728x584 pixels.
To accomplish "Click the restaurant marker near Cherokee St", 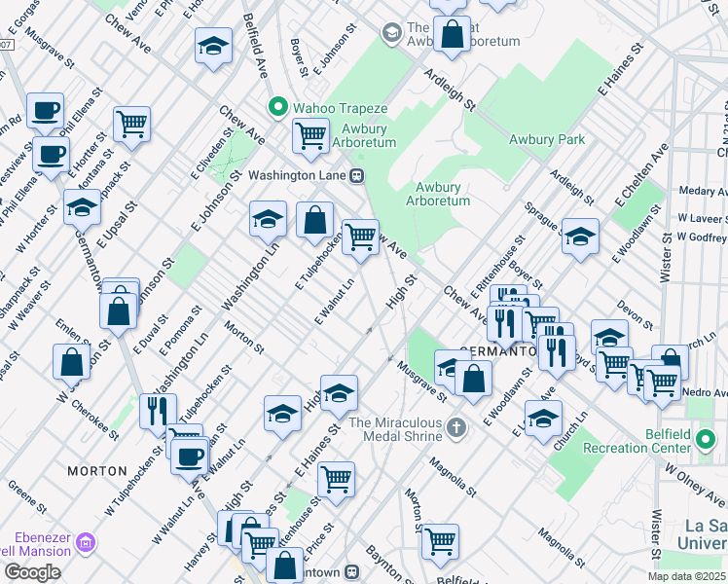I will (x=159, y=414).
